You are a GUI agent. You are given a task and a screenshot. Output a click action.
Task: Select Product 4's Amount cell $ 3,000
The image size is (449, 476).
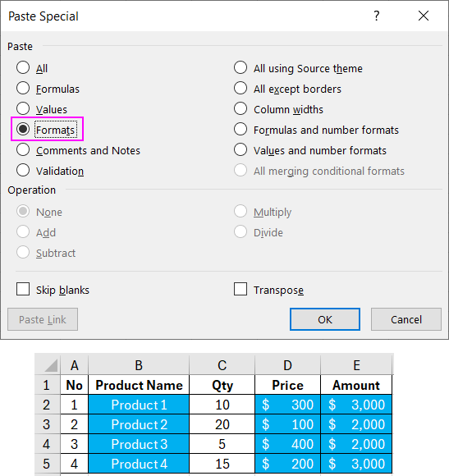point(356,464)
